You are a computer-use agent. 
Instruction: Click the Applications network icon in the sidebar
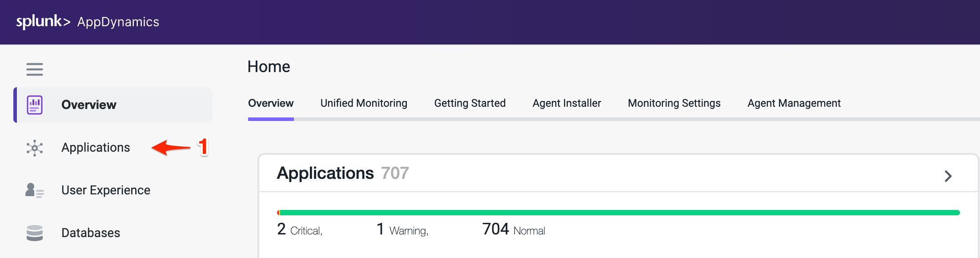(x=35, y=148)
